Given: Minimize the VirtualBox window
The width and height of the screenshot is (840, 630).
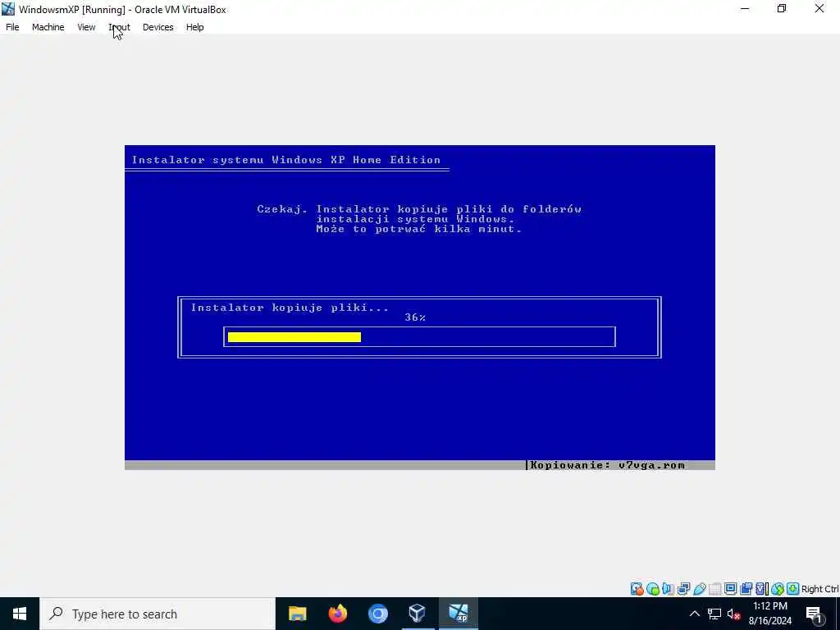Looking at the screenshot, I should pyautogui.click(x=745, y=9).
